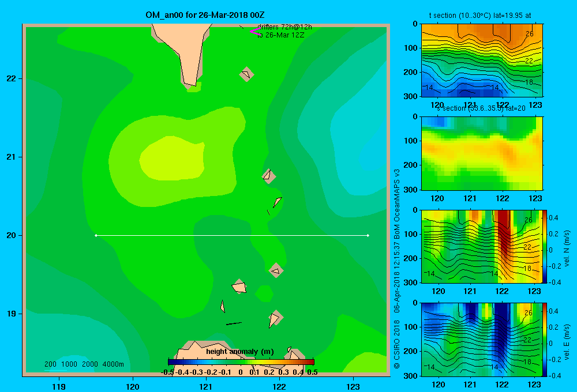Image resolution: width=577 pixels, height=392 pixels.
Task: Click the 'vel. N (m/s)' axis label
Action: click(x=567, y=248)
